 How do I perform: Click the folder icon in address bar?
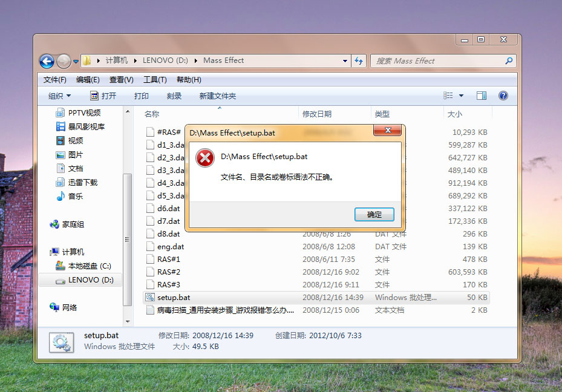(87, 60)
